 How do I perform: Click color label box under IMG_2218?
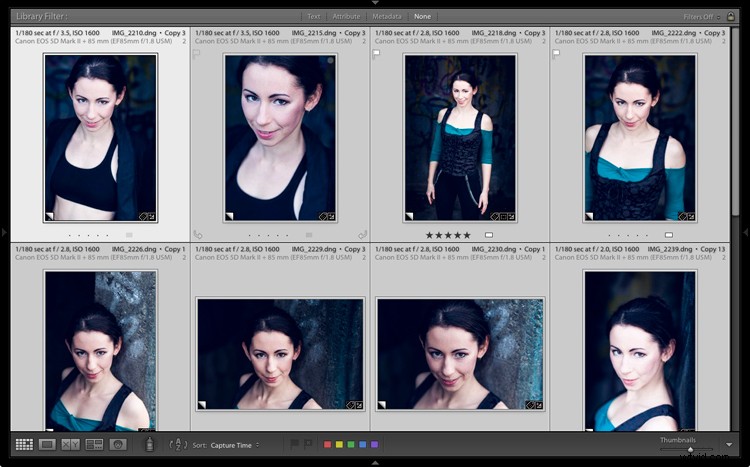[x=488, y=235]
